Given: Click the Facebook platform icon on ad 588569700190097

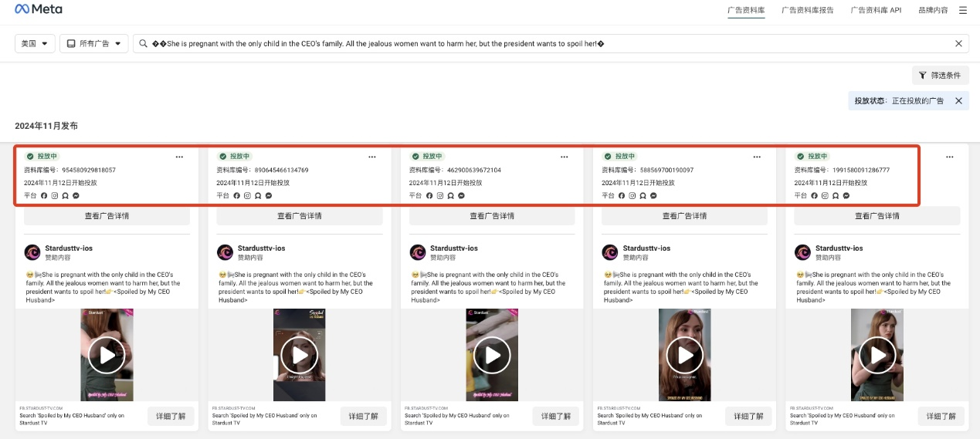Looking at the screenshot, I should coord(622,196).
